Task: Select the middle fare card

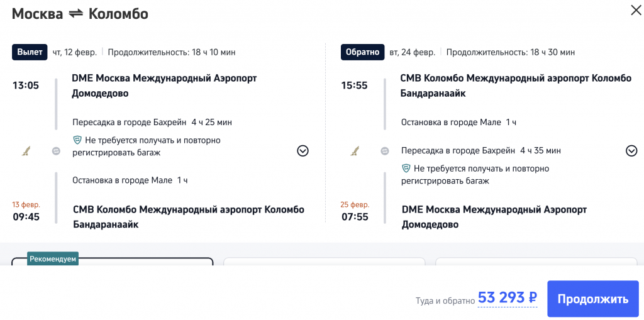Action: (324, 262)
